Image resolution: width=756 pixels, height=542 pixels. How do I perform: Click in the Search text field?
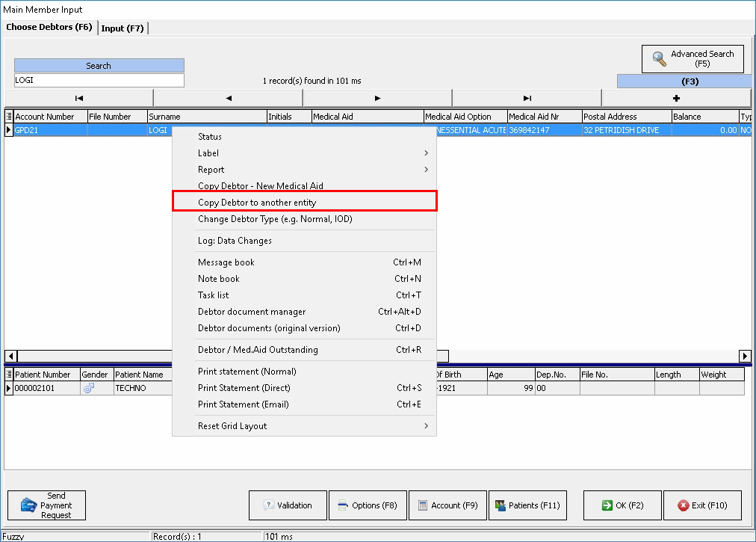tap(99, 81)
